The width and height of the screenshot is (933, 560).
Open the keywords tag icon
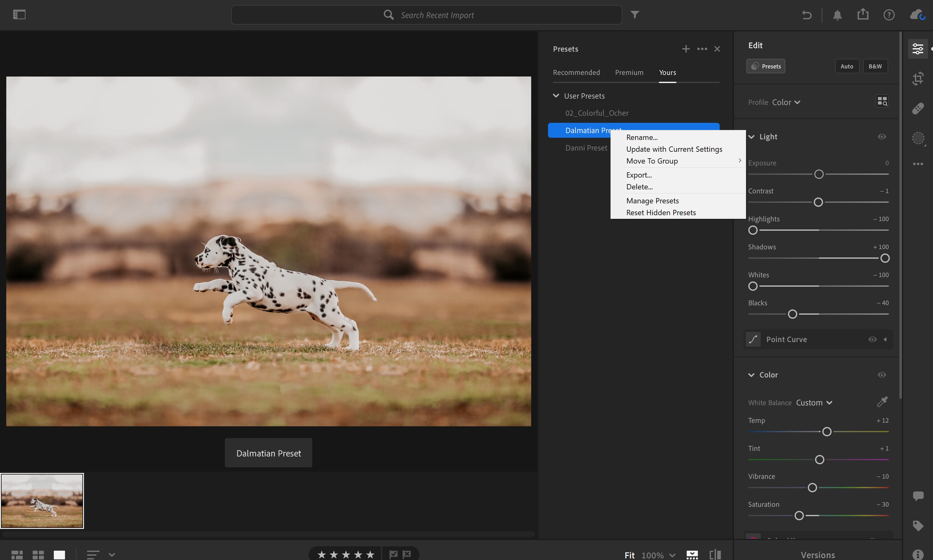point(918,526)
